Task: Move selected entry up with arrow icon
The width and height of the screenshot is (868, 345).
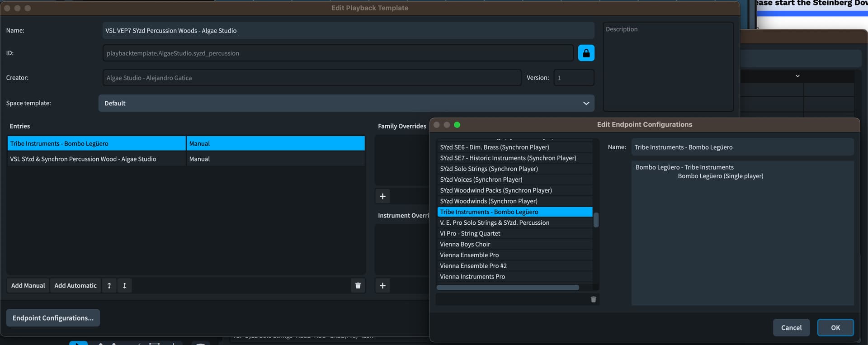Action: pos(109,285)
